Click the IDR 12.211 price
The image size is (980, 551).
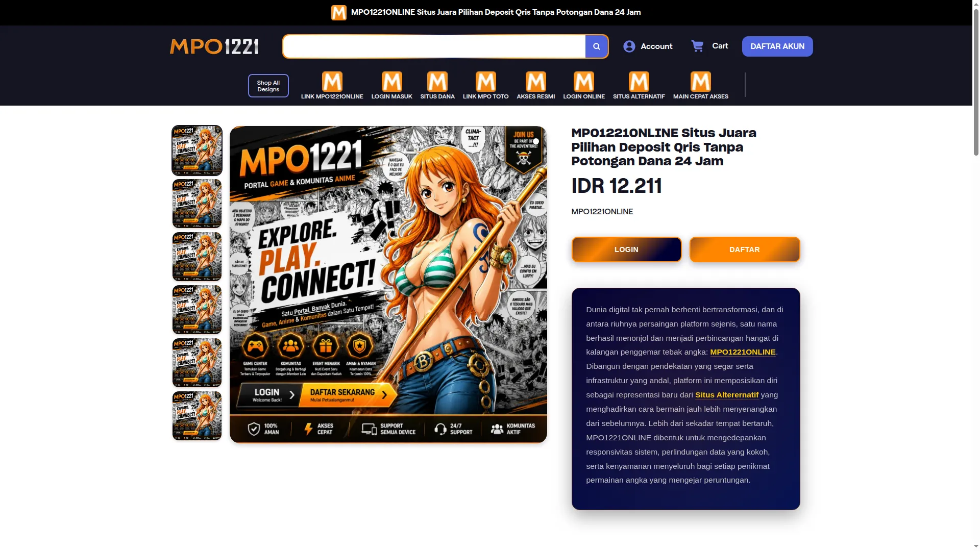616,186
